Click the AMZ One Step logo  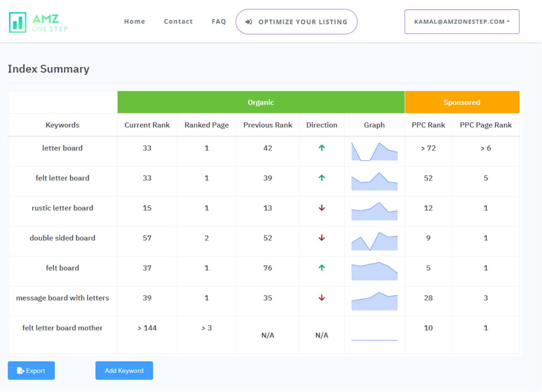(38, 22)
